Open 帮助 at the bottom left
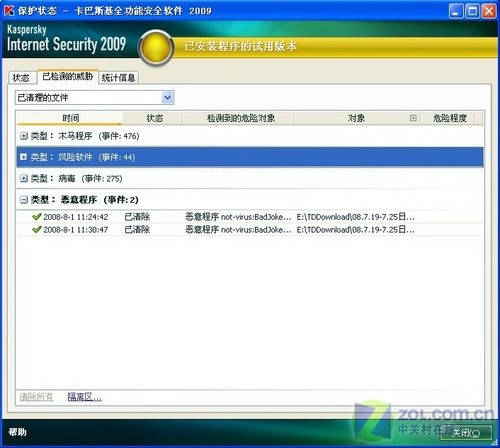 17,432
